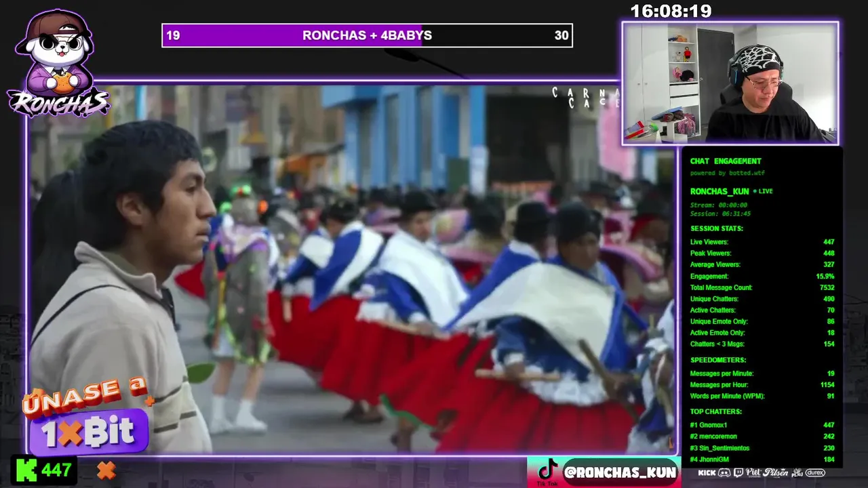868x488 pixels.
Task: Click the 447 viewer count beside Kick logo
Action: coord(56,470)
